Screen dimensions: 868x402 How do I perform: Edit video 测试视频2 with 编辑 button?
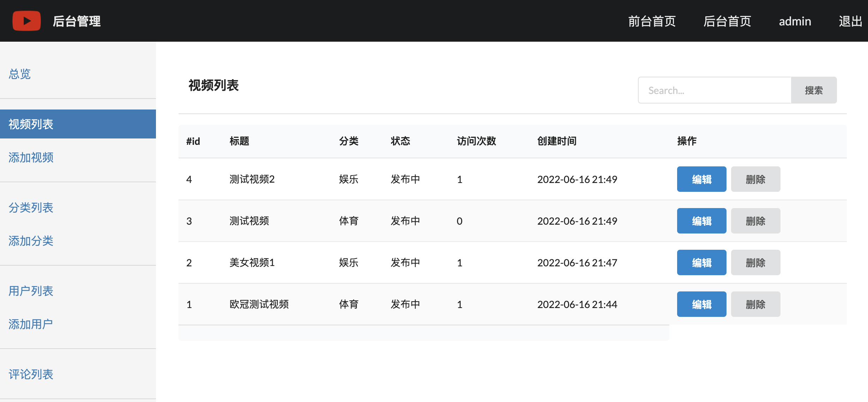coord(701,179)
